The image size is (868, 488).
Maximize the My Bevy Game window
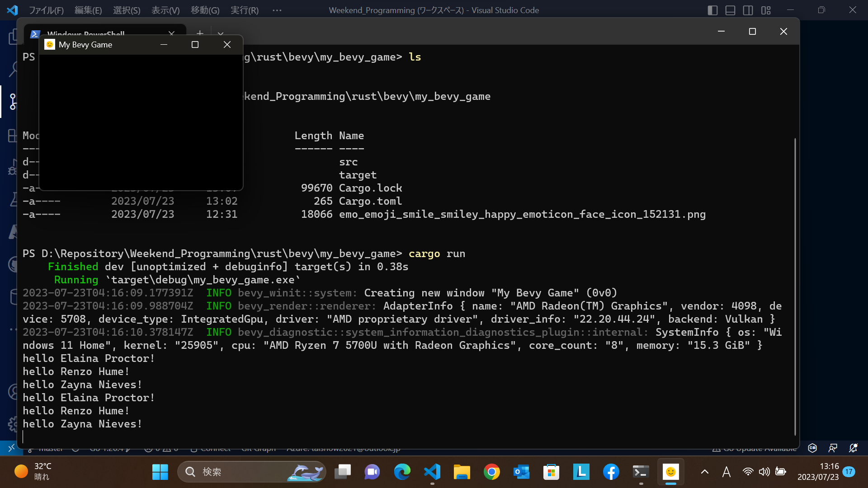[195, 44]
